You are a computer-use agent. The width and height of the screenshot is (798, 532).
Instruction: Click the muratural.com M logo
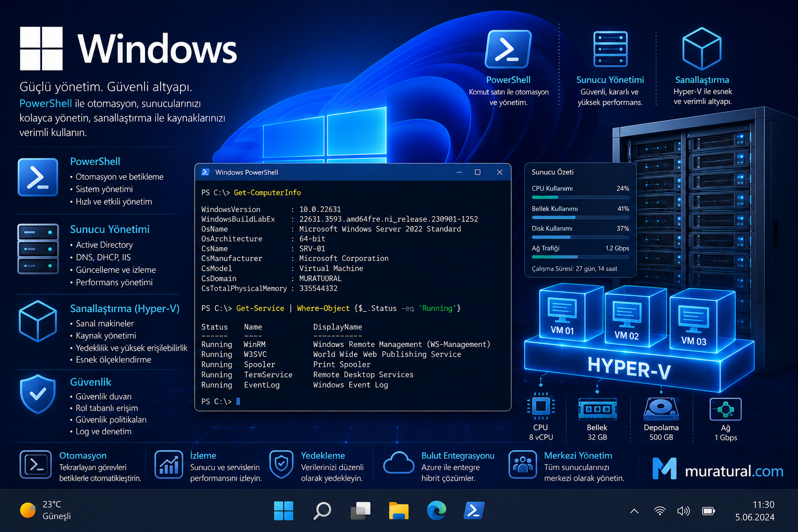pos(664,469)
